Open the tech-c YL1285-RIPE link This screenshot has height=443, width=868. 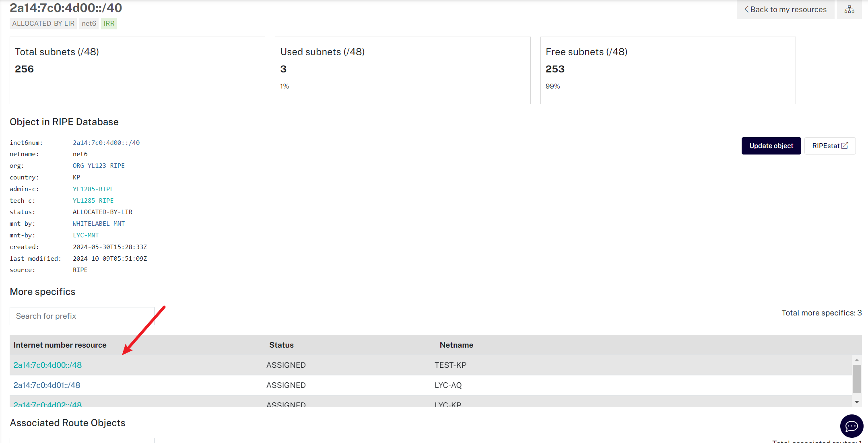coord(93,201)
